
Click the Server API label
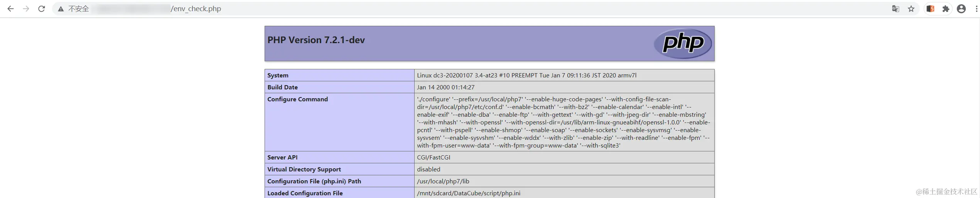[x=282, y=158]
